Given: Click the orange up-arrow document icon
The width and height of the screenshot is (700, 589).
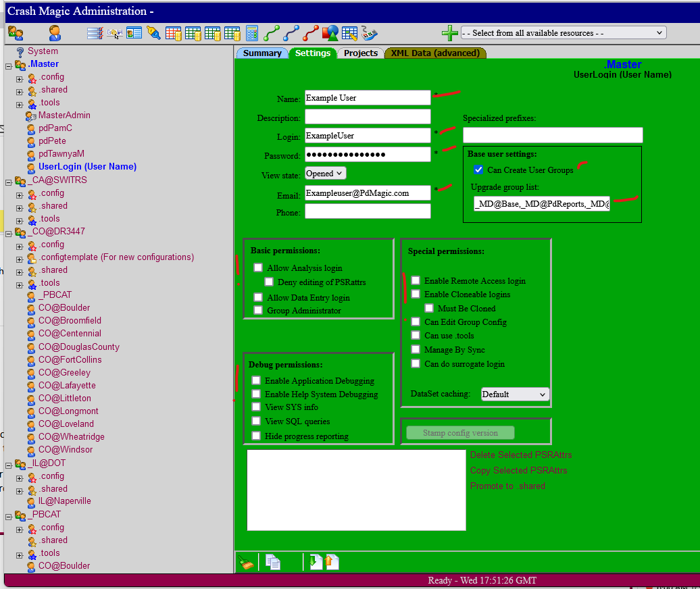Looking at the screenshot, I should point(332,562).
